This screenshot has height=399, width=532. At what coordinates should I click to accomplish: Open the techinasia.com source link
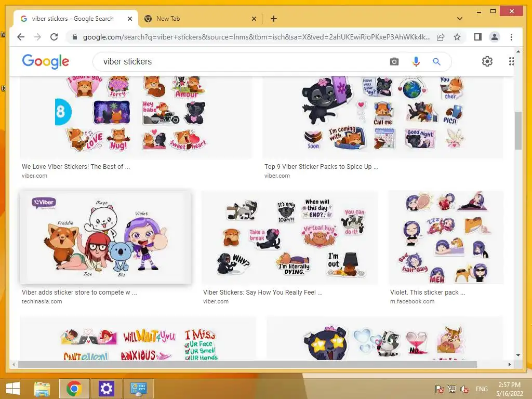[x=42, y=302]
